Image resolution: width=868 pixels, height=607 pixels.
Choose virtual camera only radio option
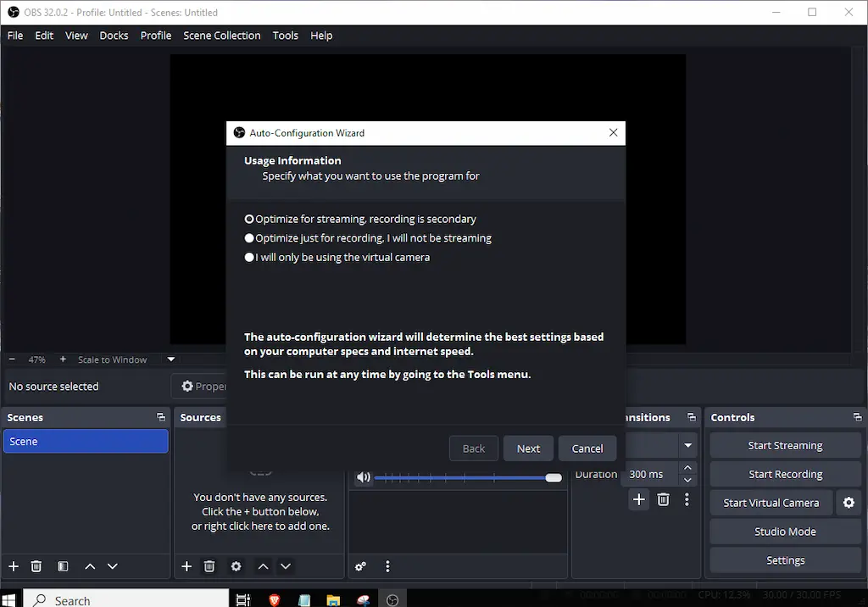coord(337,257)
